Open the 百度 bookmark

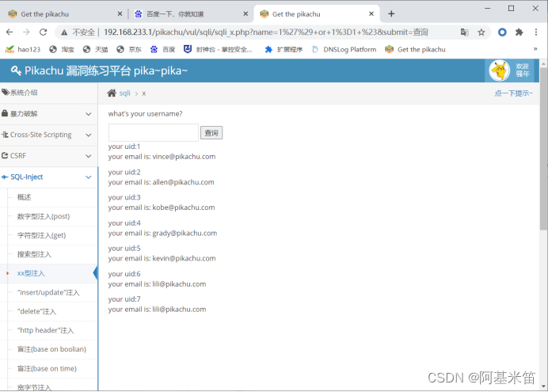pos(162,49)
